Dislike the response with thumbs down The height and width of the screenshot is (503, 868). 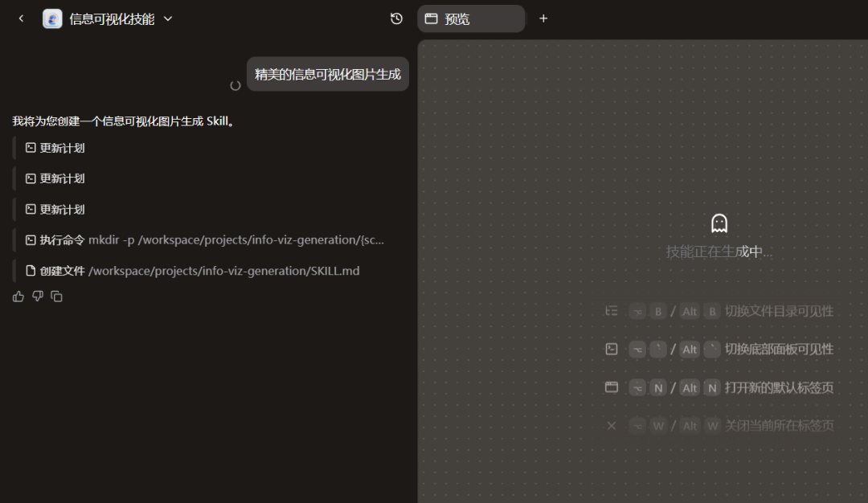click(x=38, y=296)
